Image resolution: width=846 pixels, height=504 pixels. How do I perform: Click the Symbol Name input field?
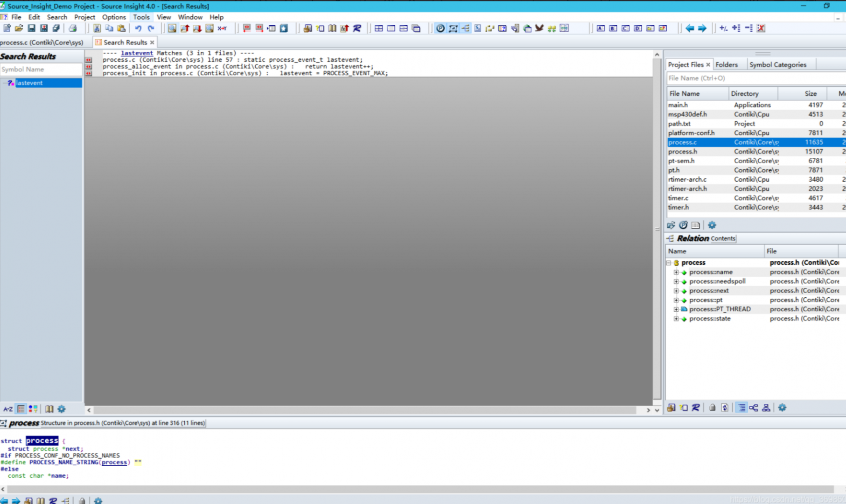coord(41,69)
